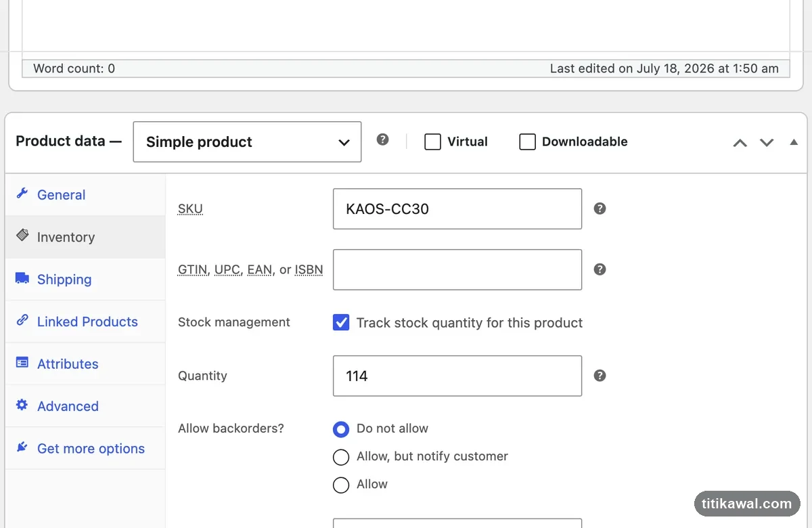
Task: Select the Allow backorders radio
Action: (x=341, y=485)
